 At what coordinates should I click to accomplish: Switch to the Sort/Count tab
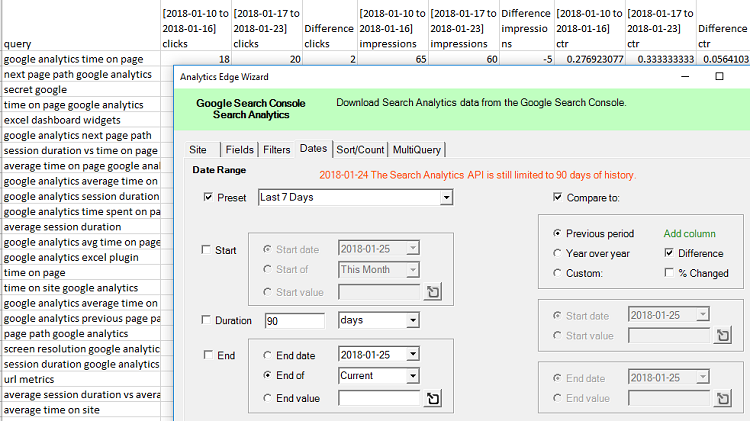(x=360, y=150)
